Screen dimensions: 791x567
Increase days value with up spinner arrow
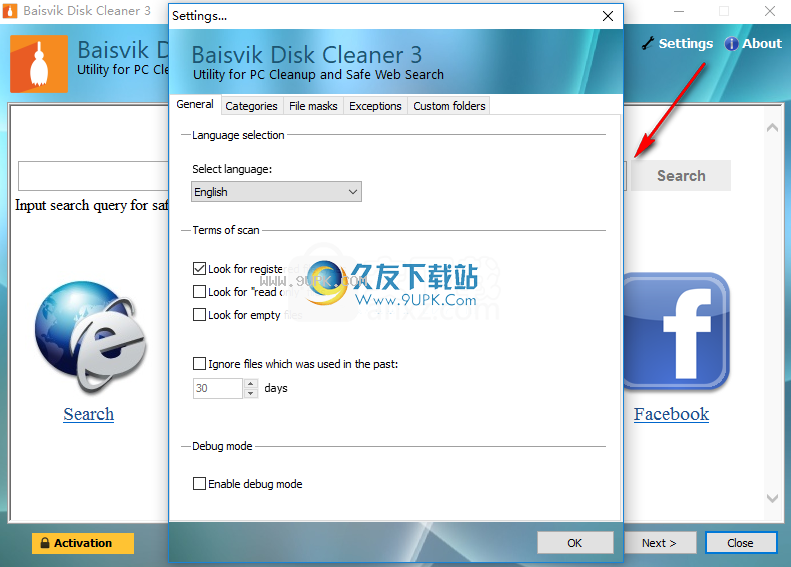pos(251,383)
